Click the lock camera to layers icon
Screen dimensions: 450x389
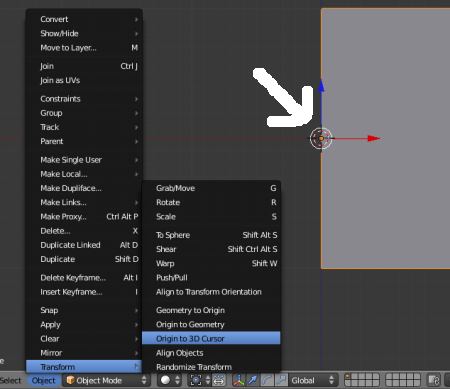click(433, 380)
